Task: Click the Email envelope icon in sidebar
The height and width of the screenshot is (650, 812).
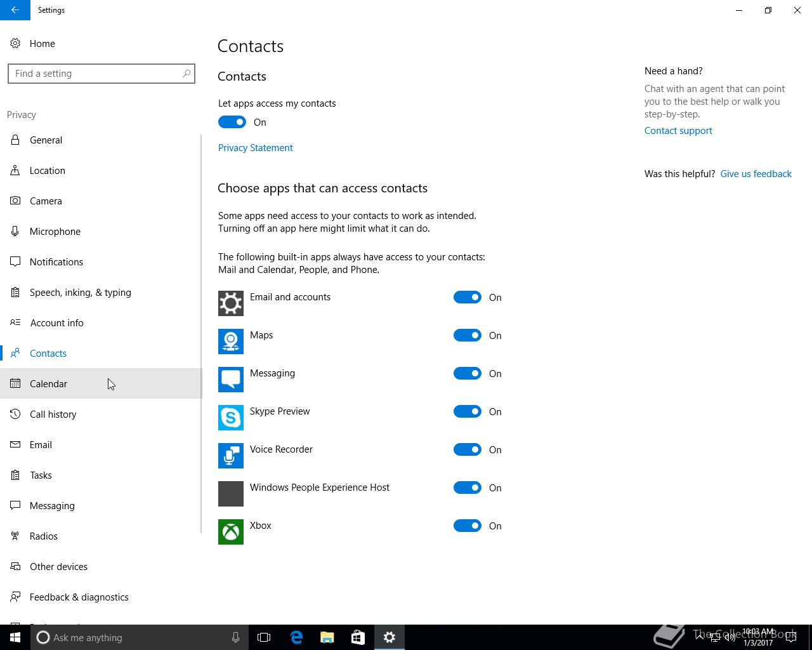Action: (x=15, y=445)
